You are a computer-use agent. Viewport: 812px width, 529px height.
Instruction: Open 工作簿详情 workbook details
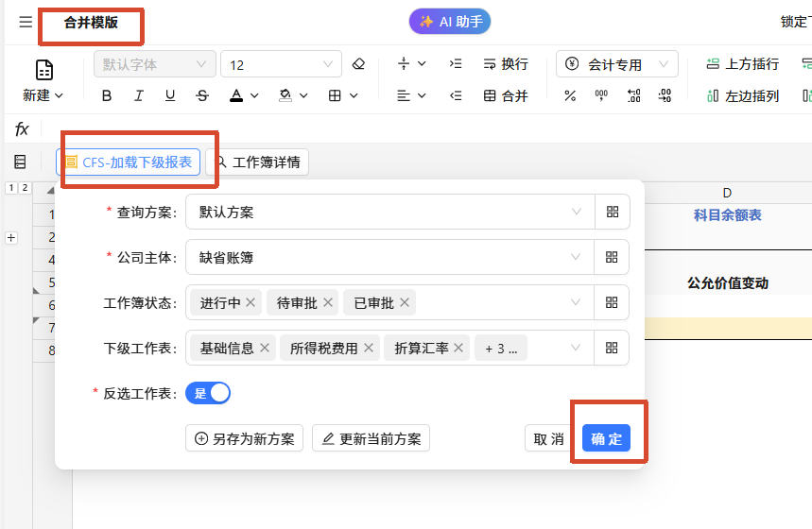click(x=257, y=162)
